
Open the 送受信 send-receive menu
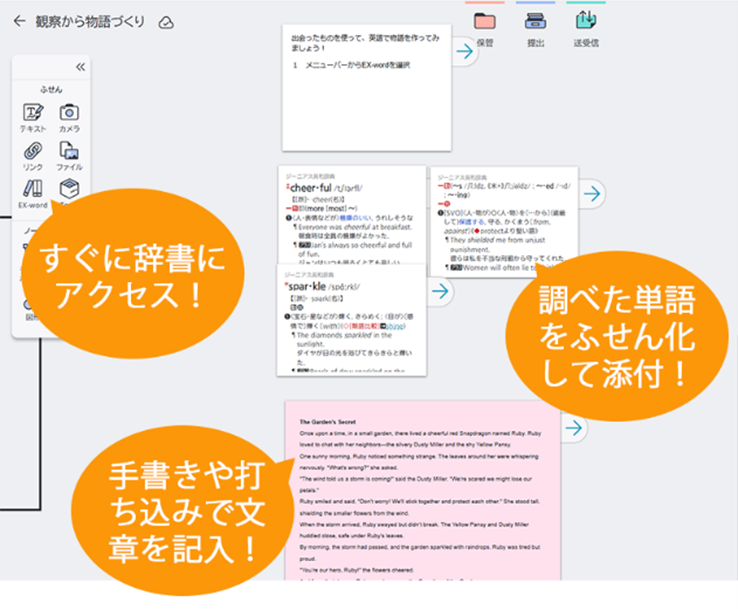585,27
